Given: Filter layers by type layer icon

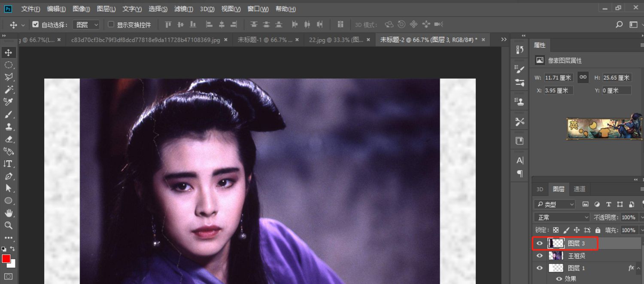Looking at the screenshot, I should [608, 205].
